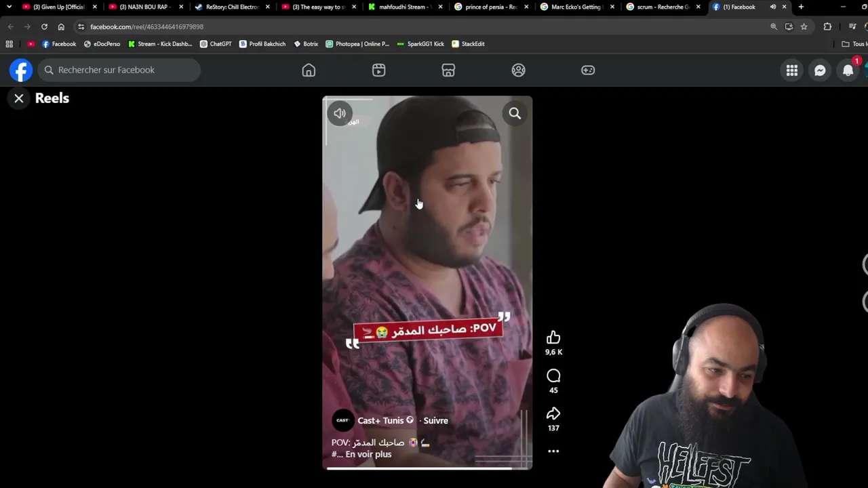This screenshot has width=868, height=488.
Task: Open the install app icon in address bar
Action: pos(789,26)
